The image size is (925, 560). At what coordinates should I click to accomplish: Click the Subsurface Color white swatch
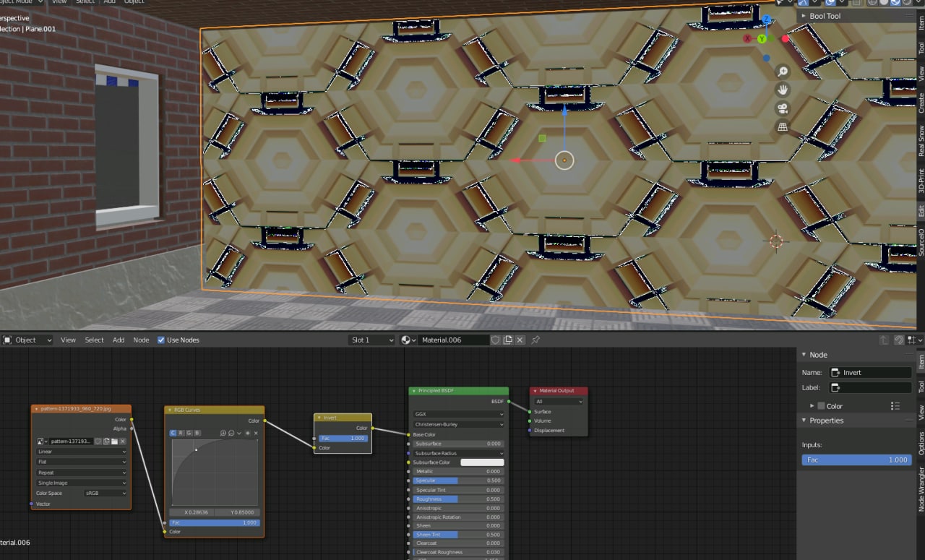pyautogui.click(x=482, y=462)
